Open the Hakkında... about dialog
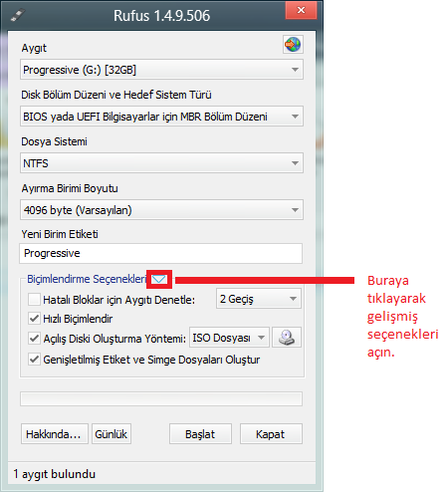The height and width of the screenshot is (492, 448). coord(55,434)
